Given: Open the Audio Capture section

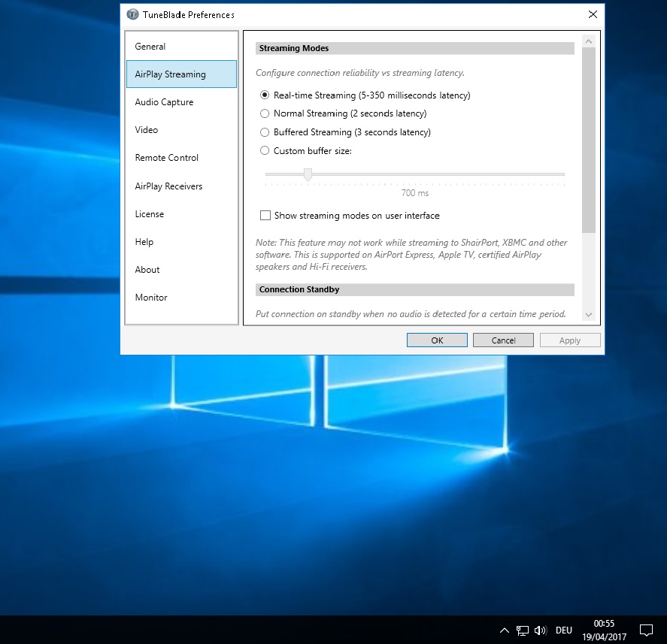Looking at the screenshot, I should pyautogui.click(x=164, y=102).
